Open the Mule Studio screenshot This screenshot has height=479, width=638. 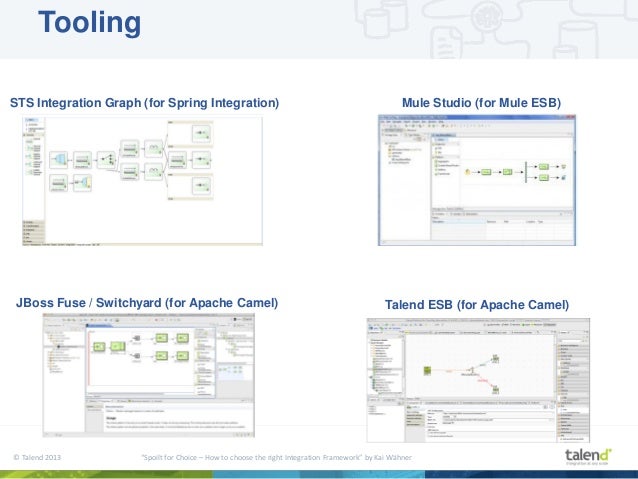pos(476,180)
